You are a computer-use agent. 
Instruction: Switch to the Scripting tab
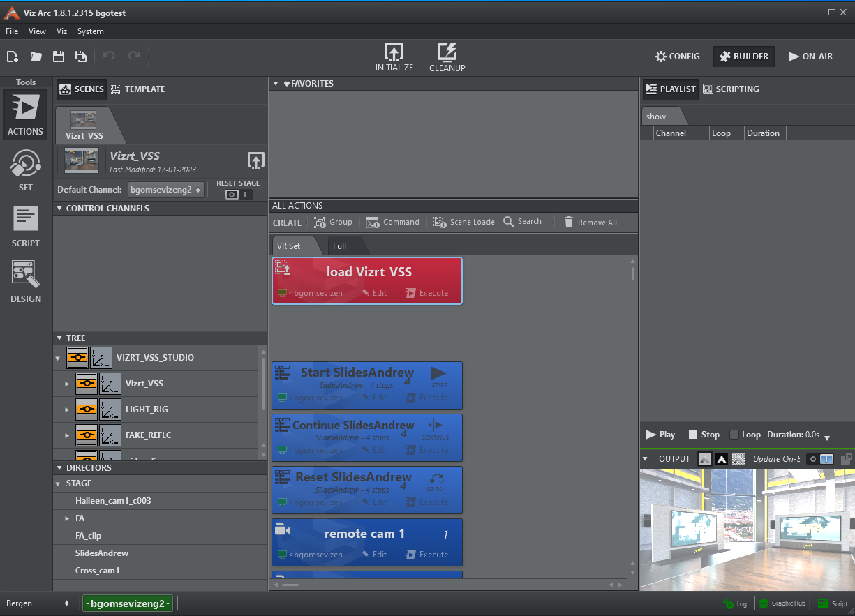731,89
